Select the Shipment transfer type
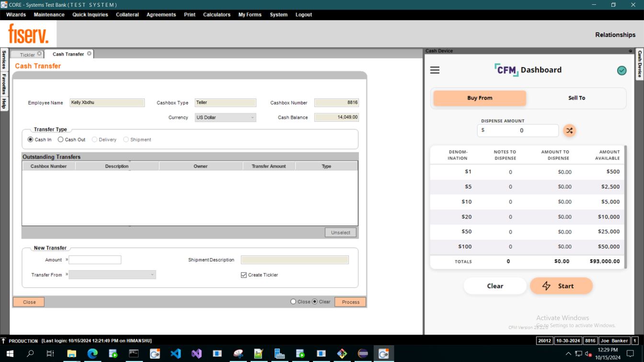This screenshot has width=644, height=362. point(126,140)
